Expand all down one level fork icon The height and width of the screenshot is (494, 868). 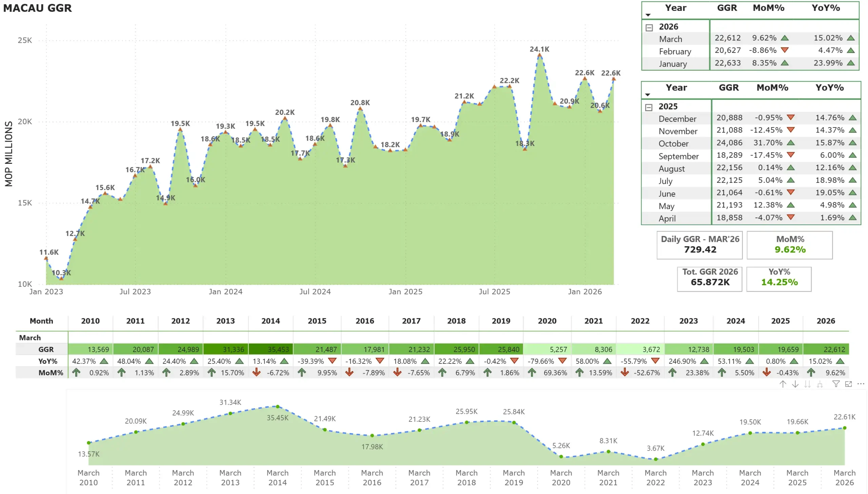[x=820, y=384]
